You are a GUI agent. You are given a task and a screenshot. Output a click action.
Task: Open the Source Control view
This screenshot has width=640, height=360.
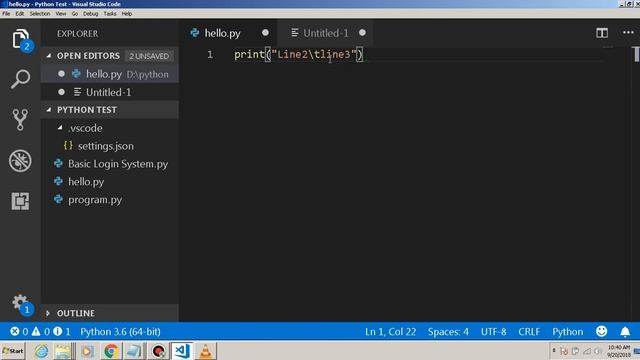(x=20, y=119)
